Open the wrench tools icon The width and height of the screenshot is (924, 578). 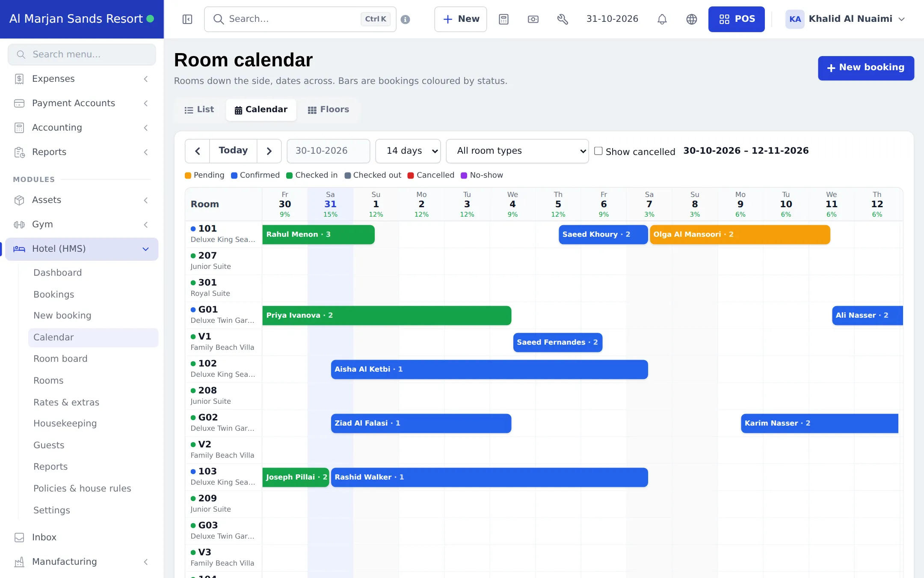point(563,19)
